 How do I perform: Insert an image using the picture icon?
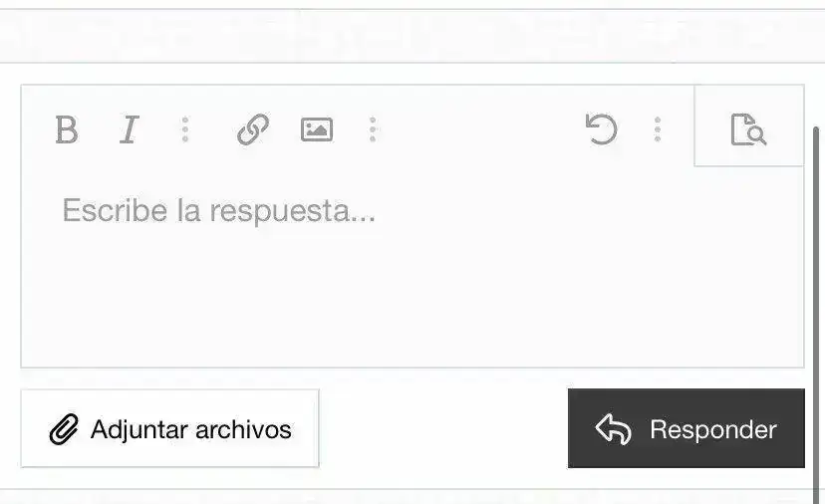point(317,129)
